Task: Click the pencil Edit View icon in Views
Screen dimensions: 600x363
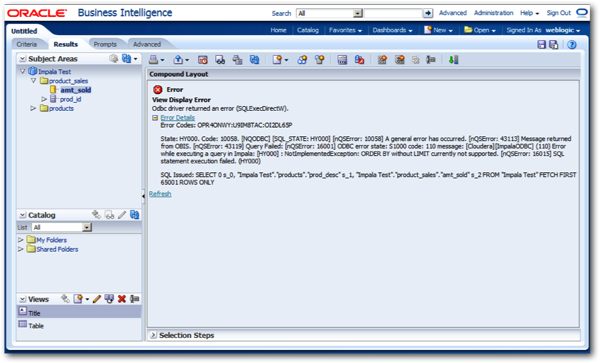Action: [97, 299]
